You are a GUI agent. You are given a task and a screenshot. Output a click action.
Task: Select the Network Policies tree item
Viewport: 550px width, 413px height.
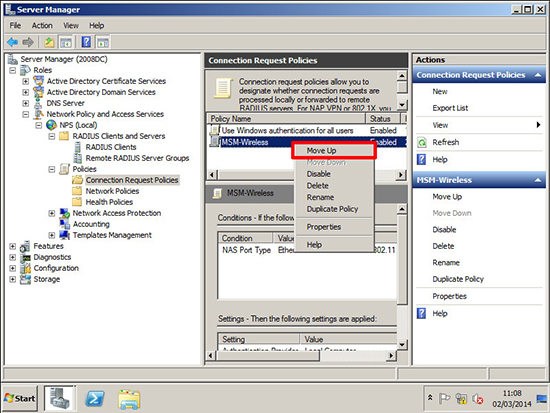(112, 191)
